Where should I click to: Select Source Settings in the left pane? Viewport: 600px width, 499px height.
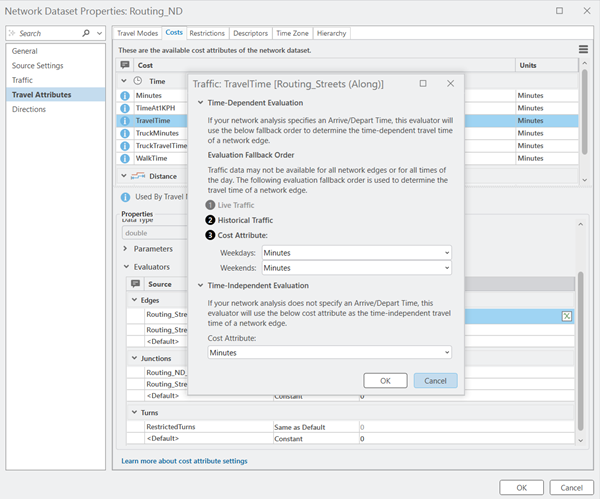(39, 65)
